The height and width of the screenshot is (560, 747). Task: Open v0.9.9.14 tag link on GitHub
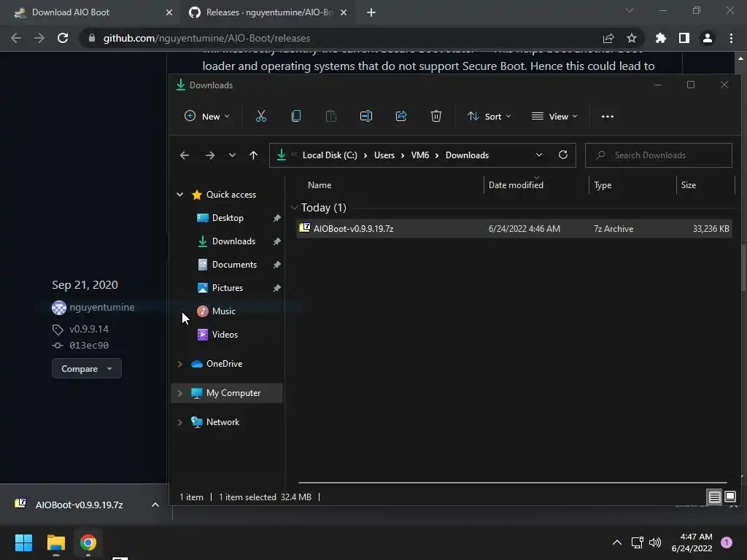pos(88,329)
